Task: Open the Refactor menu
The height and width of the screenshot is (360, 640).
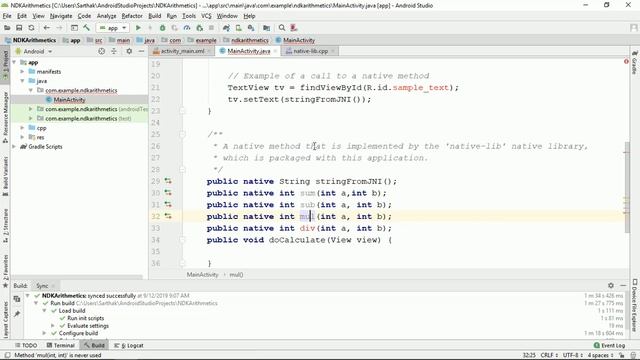Action: point(132,16)
